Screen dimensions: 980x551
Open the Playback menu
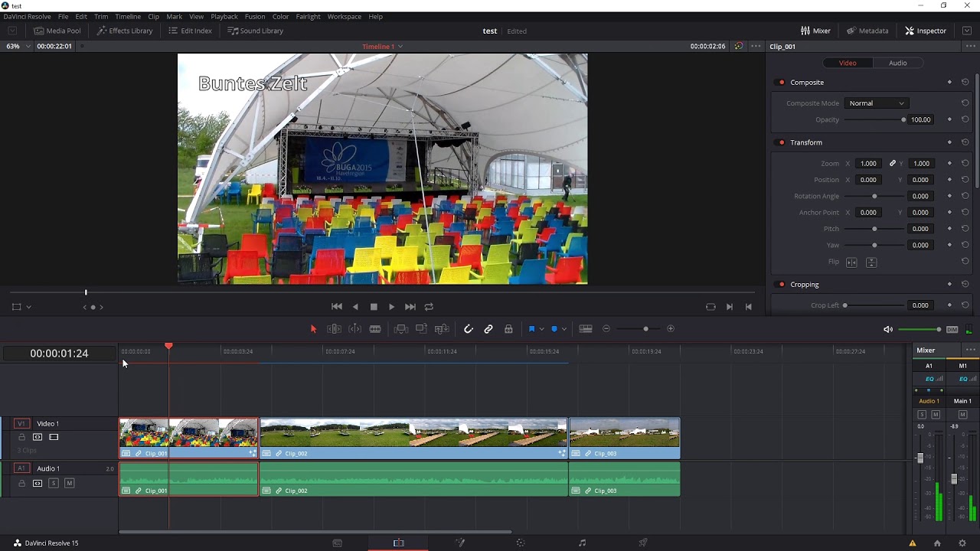point(224,17)
